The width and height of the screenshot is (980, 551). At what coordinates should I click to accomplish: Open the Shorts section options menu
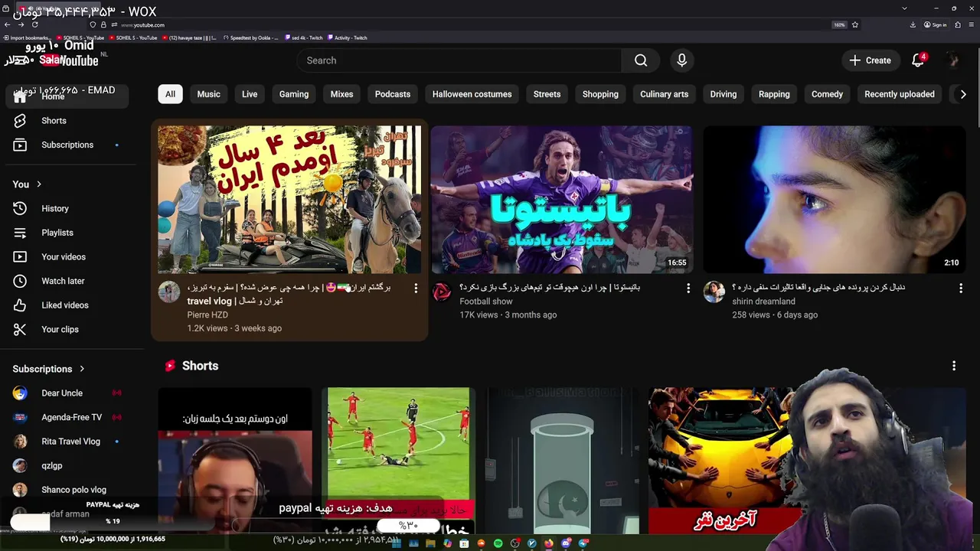coord(954,366)
